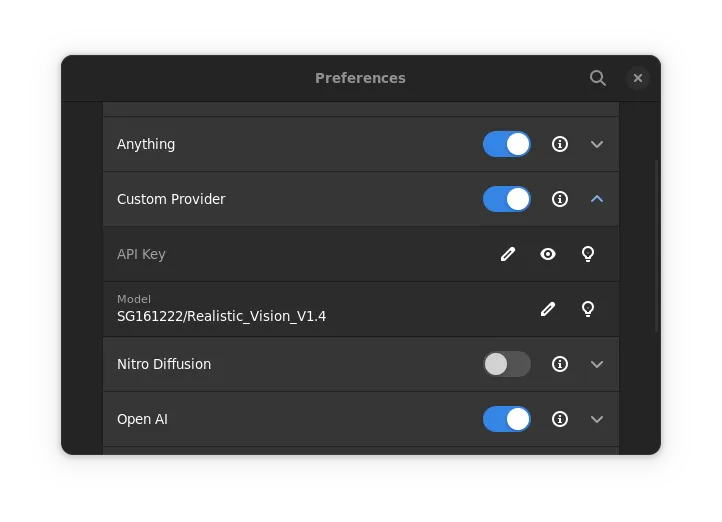Enable the Nitro Diffusion switch
This screenshot has width=722, height=522.
point(507,364)
